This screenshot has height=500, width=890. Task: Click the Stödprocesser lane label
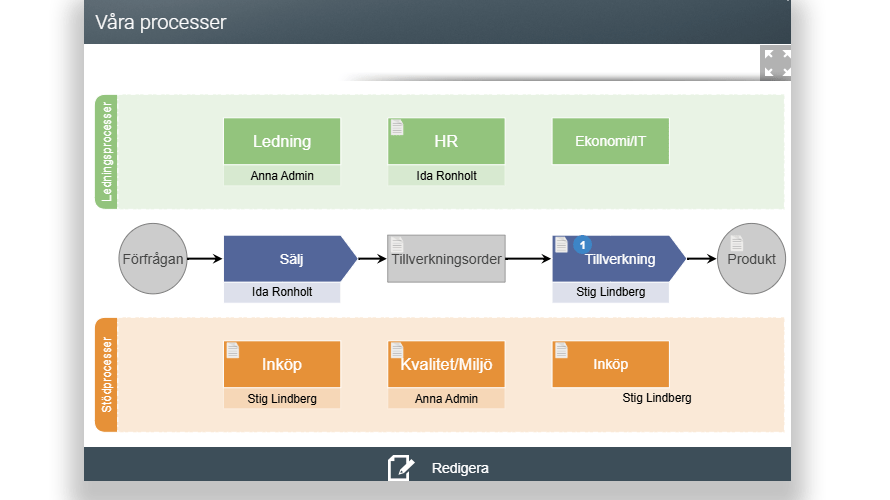pyautogui.click(x=106, y=375)
